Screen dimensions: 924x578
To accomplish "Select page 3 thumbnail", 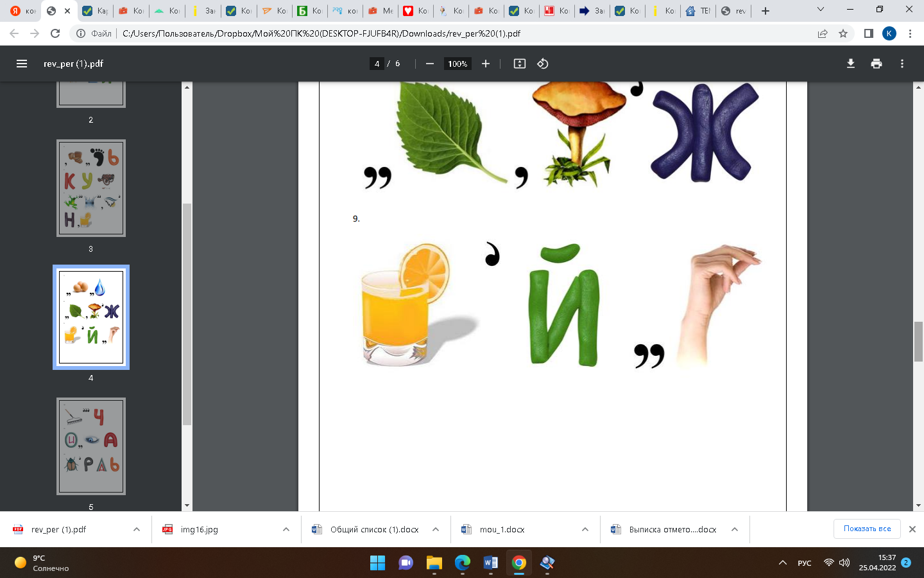I will pyautogui.click(x=91, y=188).
